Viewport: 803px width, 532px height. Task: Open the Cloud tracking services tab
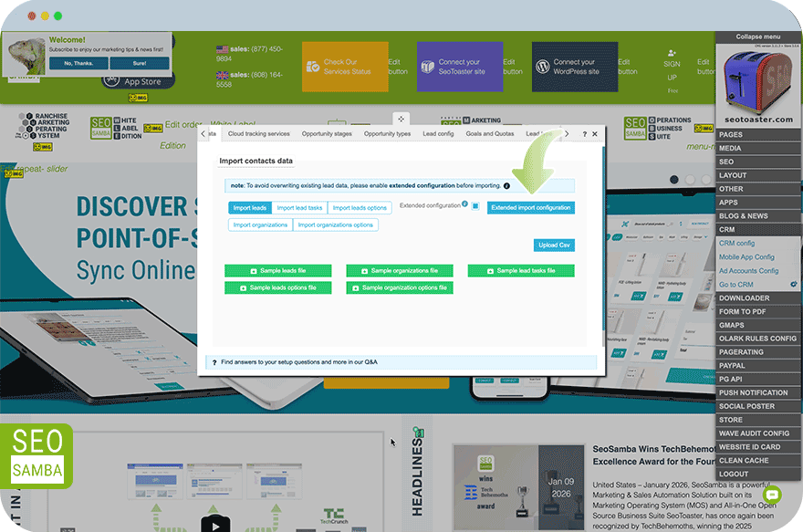click(x=258, y=133)
